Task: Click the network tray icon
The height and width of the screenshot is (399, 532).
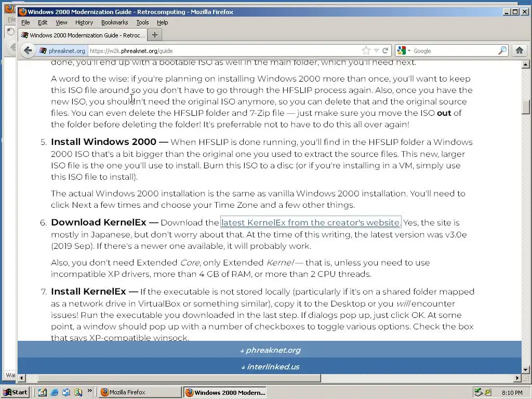Action: coord(478,392)
